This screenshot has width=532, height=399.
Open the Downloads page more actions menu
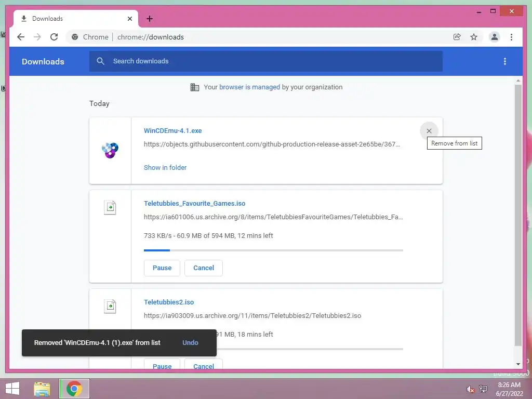click(505, 61)
